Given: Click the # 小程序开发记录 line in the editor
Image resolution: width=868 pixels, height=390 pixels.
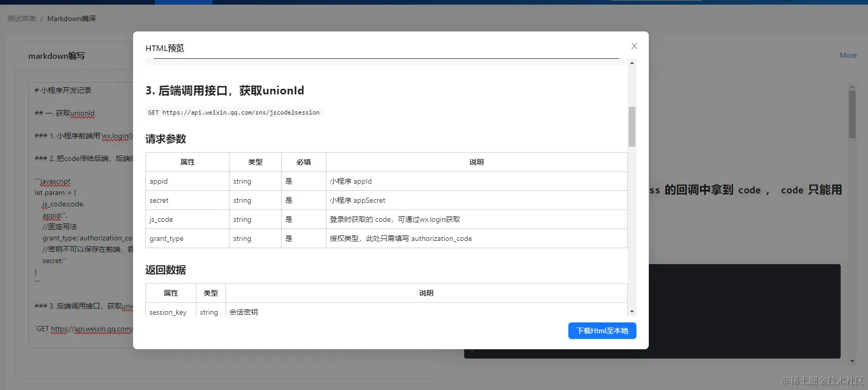Looking at the screenshot, I should pos(63,90).
